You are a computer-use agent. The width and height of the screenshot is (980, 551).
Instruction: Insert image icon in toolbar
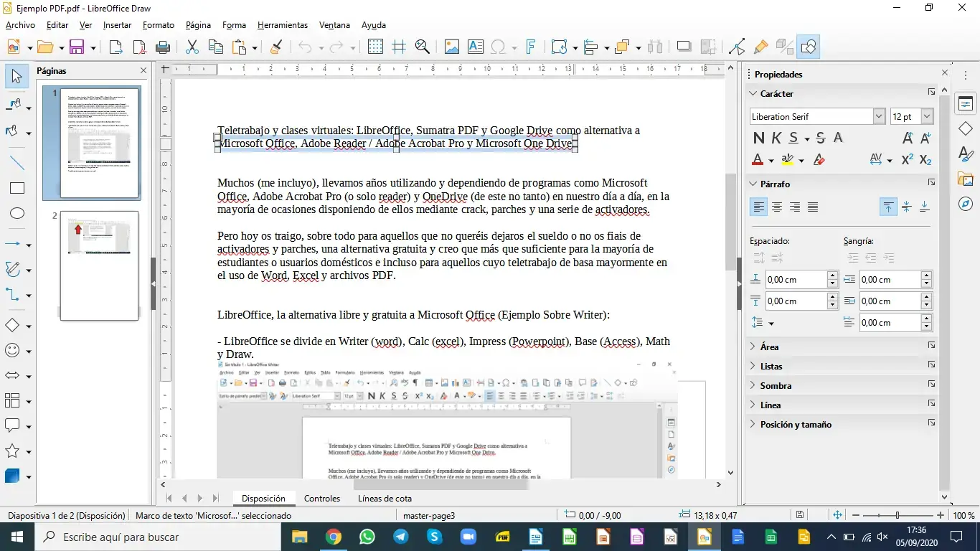point(452,47)
